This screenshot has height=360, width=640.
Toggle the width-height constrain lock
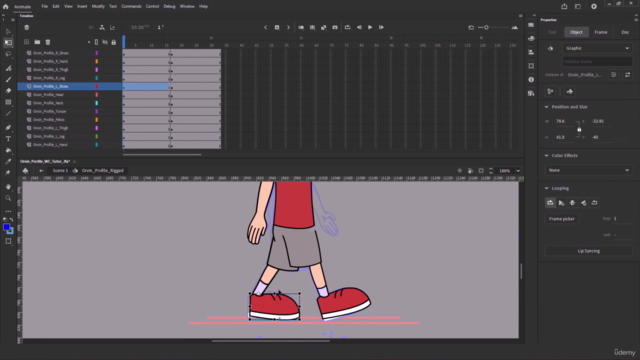[x=579, y=129]
